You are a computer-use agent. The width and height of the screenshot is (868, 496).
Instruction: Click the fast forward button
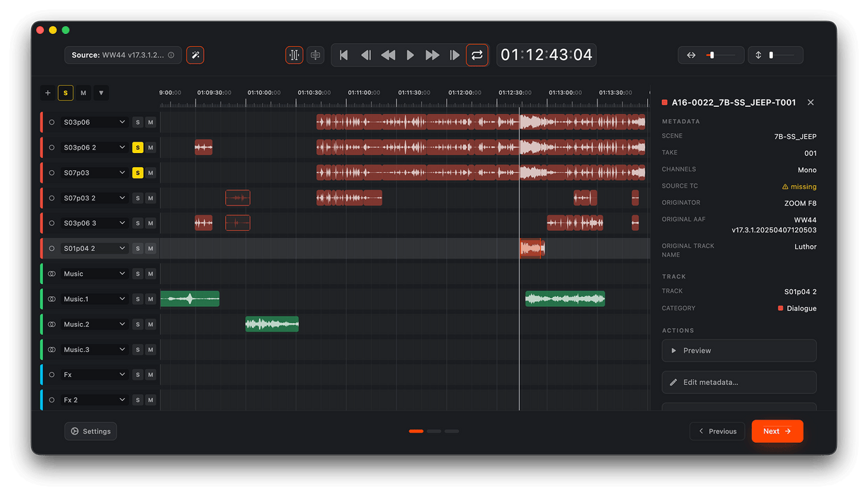[432, 55]
